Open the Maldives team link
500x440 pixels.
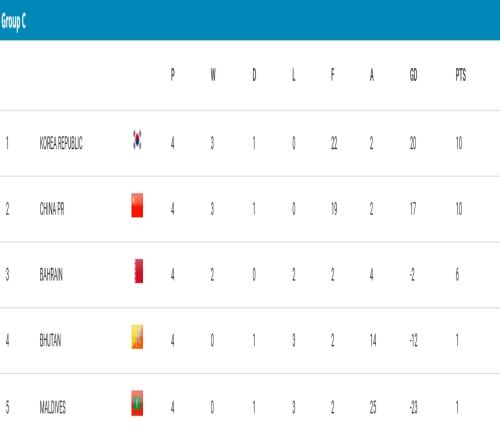click(53, 407)
